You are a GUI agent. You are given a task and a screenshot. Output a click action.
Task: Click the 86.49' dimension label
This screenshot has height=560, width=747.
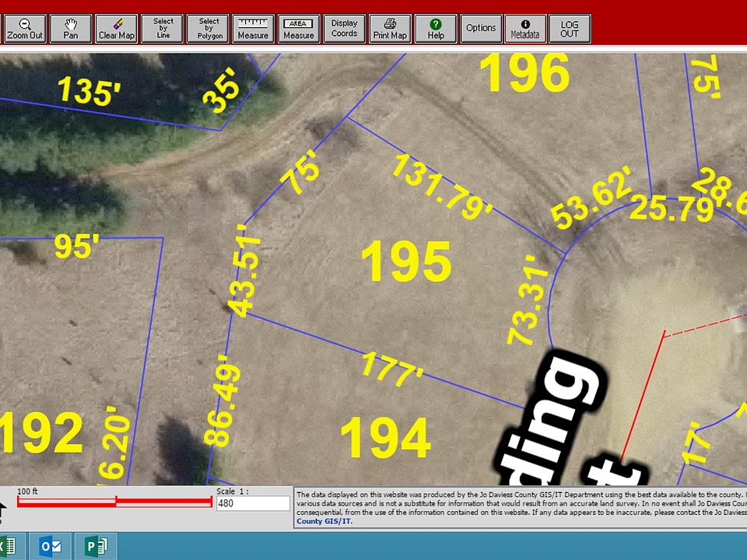click(223, 400)
